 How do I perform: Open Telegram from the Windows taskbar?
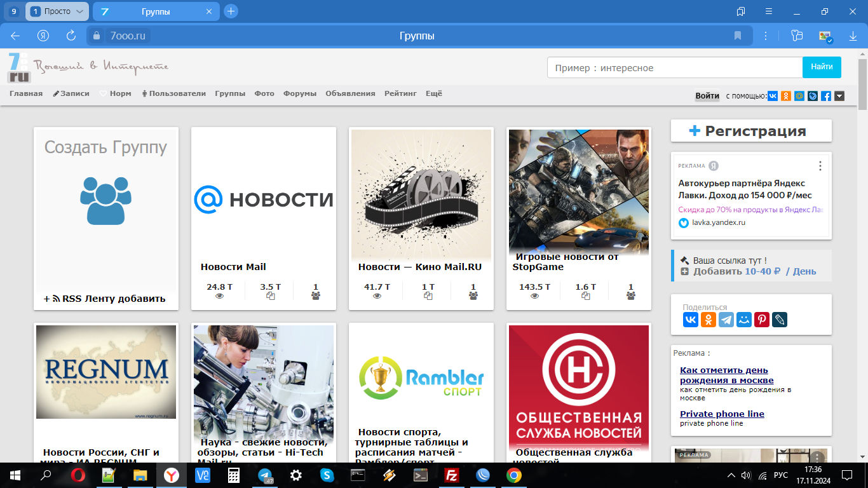(x=266, y=475)
